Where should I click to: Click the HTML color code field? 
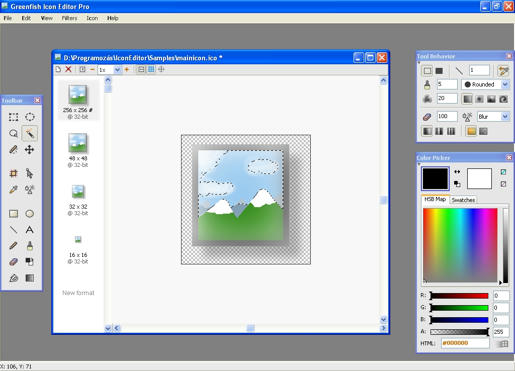point(465,343)
